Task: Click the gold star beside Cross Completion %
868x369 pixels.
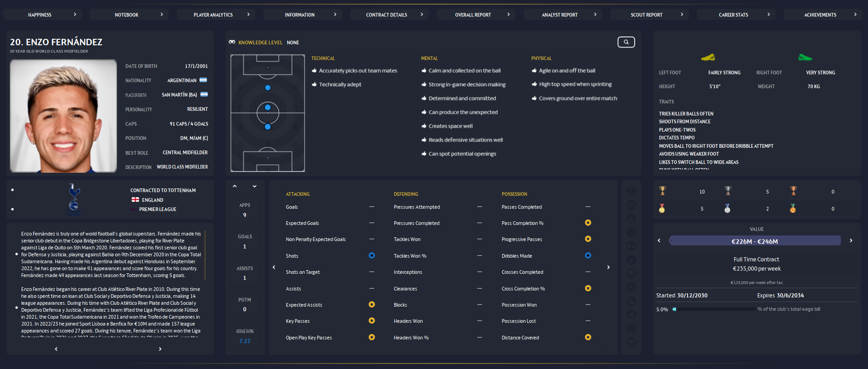Action: pos(588,288)
